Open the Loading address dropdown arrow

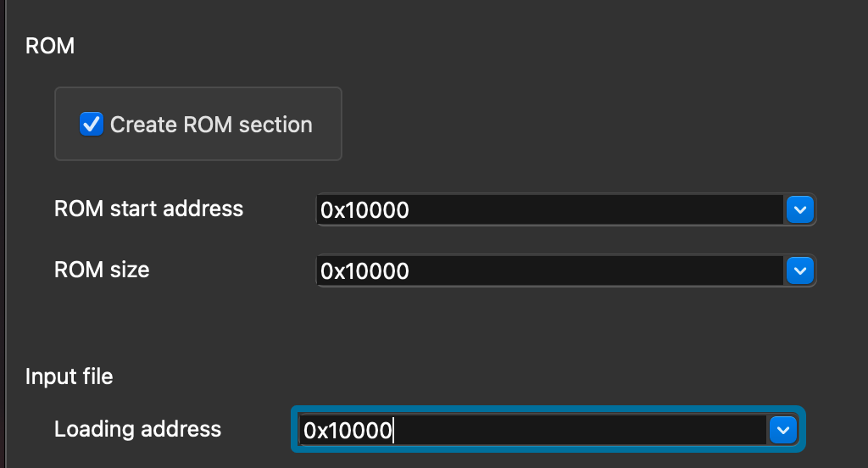(x=782, y=430)
